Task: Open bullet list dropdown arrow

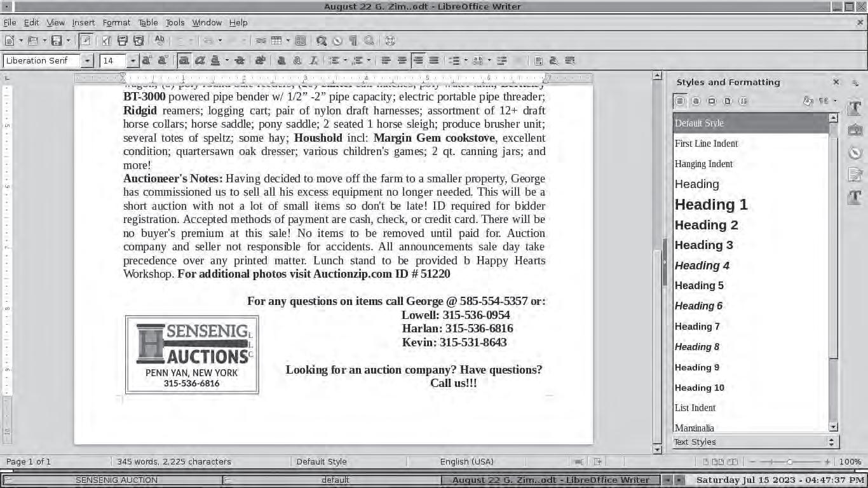Action: coord(345,60)
